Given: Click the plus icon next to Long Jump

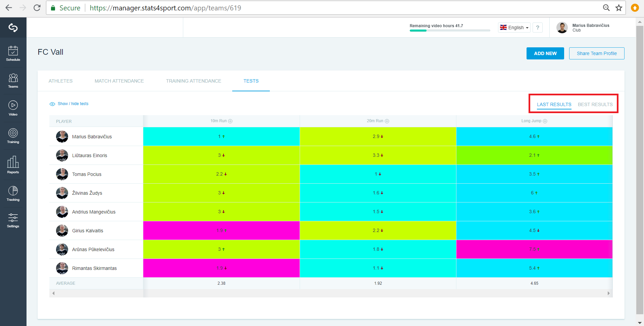Looking at the screenshot, I should [545, 121].
